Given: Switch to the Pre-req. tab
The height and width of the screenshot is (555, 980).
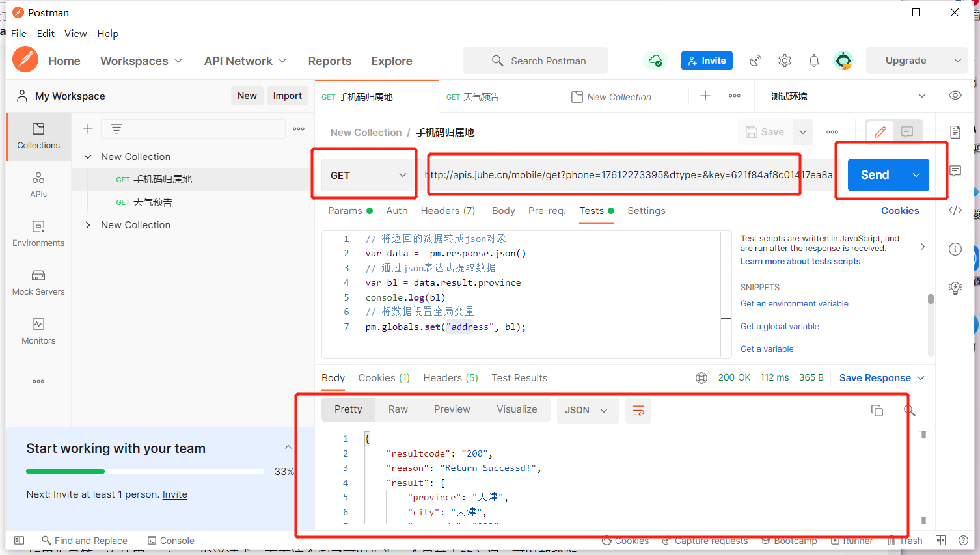Looking at the screenshot, I should pyautogui.click(x=547, y=211).
